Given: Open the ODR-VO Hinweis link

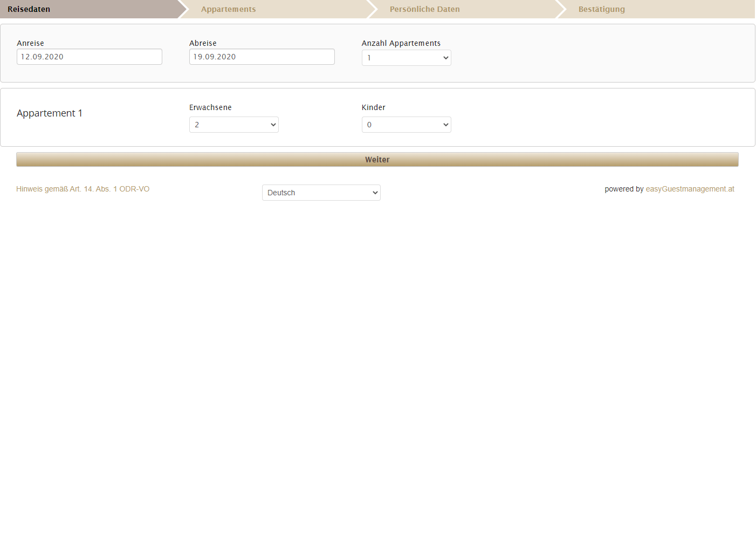Looking at the screenshot, I should 83,189.
